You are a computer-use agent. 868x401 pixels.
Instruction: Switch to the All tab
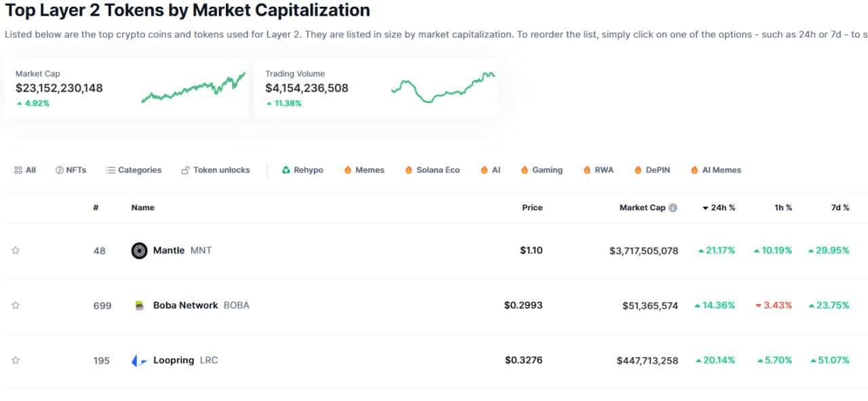point(25,170)
